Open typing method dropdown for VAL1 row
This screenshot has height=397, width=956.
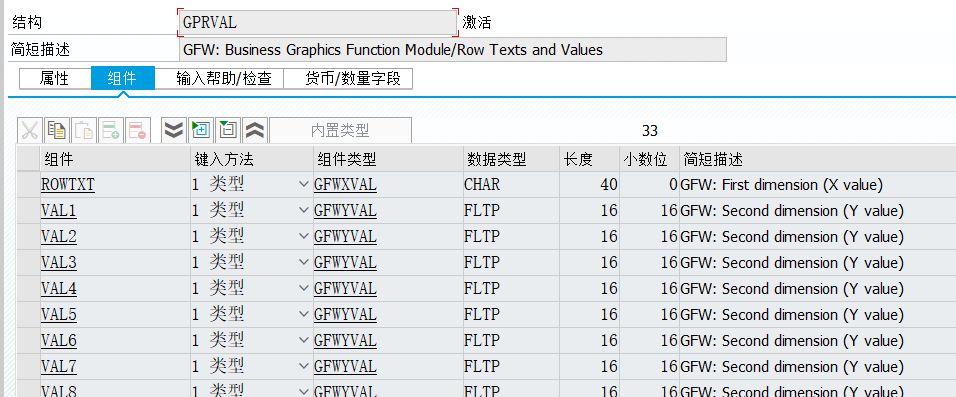coord(304,210)
